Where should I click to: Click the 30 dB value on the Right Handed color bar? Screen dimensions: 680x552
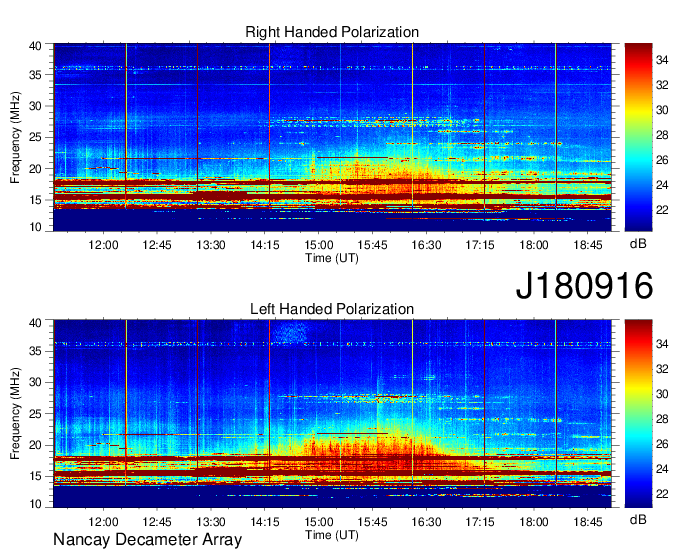(x=662, y=110)
